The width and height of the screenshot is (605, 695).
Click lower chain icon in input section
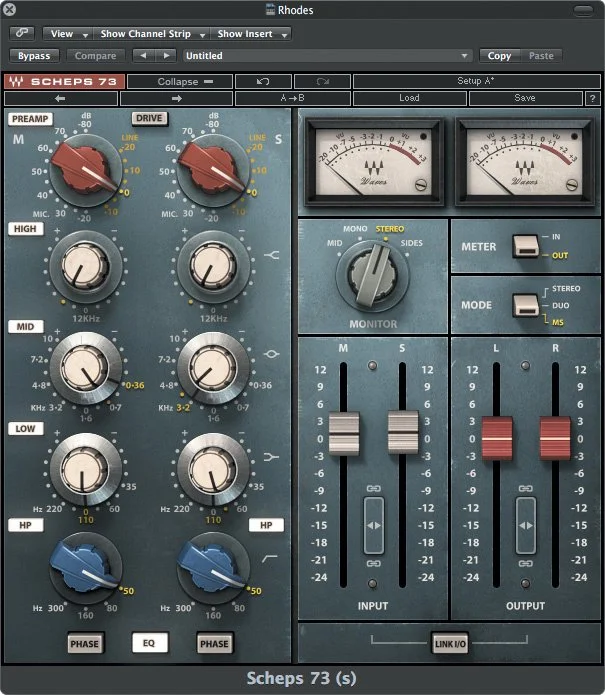point(374,563)
